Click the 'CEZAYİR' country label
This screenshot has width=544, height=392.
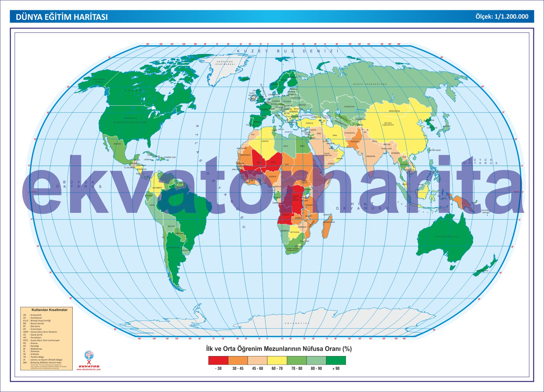265,141
